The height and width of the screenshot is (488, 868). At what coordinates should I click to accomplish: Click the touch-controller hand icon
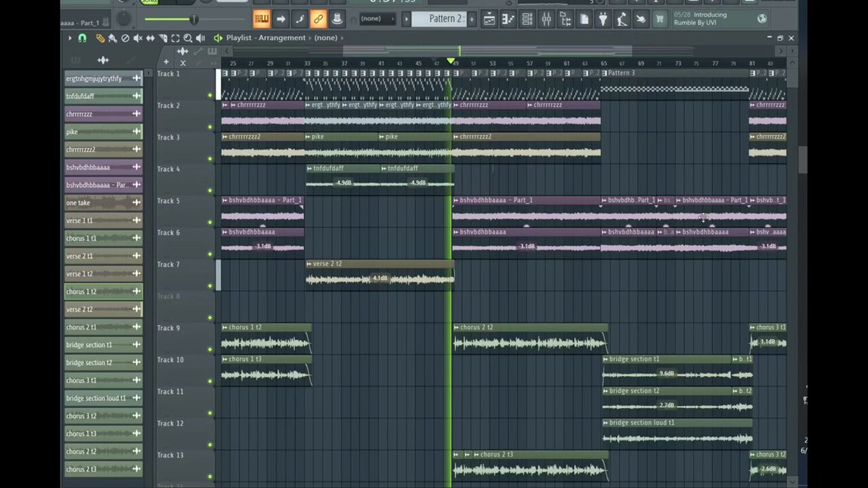click(640, 19)
